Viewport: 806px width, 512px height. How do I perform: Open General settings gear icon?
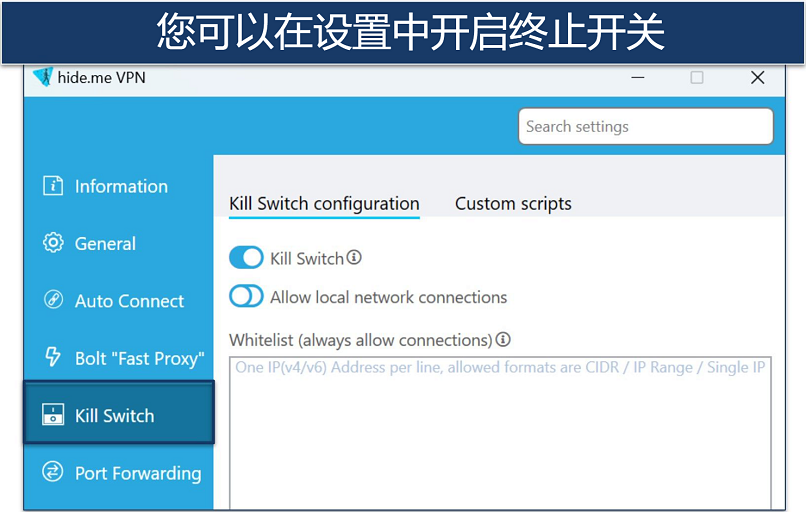coord(53,243)
